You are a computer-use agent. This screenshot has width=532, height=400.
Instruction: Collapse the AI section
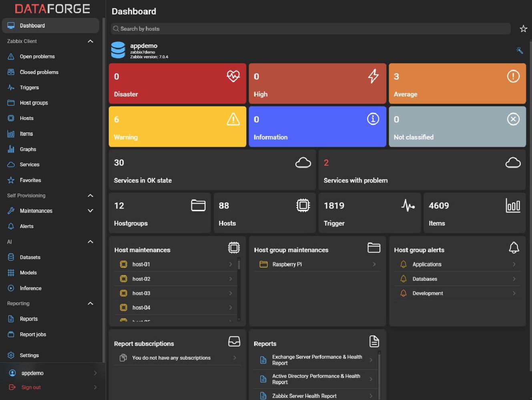click(x=90, y=242)
